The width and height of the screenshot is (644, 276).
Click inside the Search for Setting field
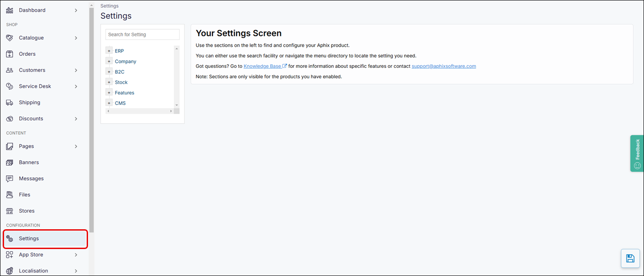pos(142,34)
